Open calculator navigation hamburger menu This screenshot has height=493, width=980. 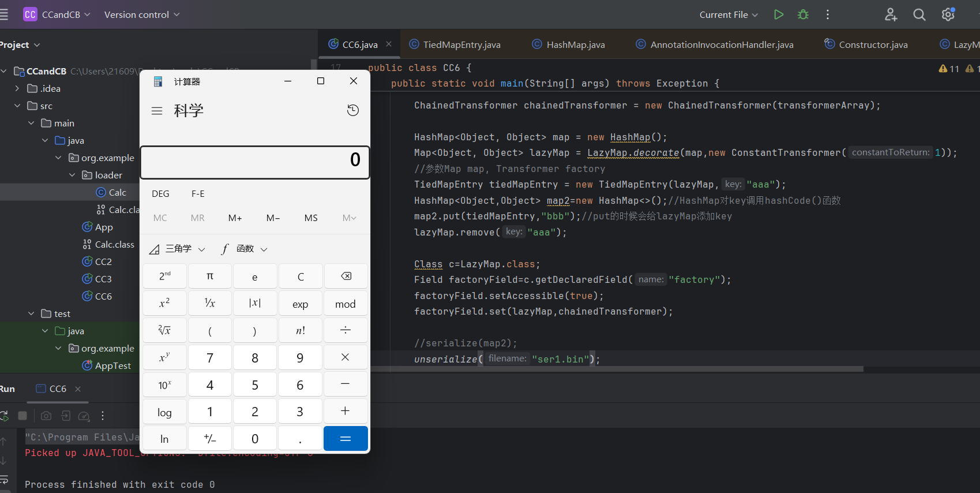point(157,111)
